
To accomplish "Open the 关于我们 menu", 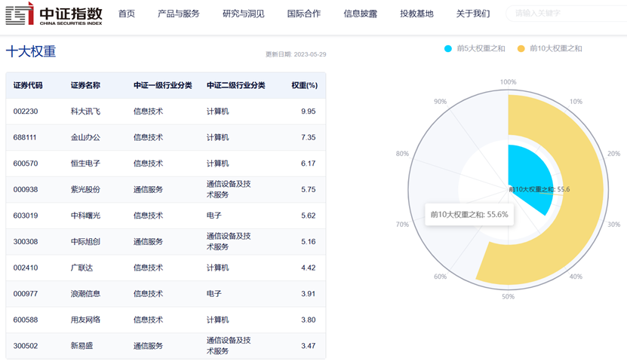I will (x=473, y=14).
